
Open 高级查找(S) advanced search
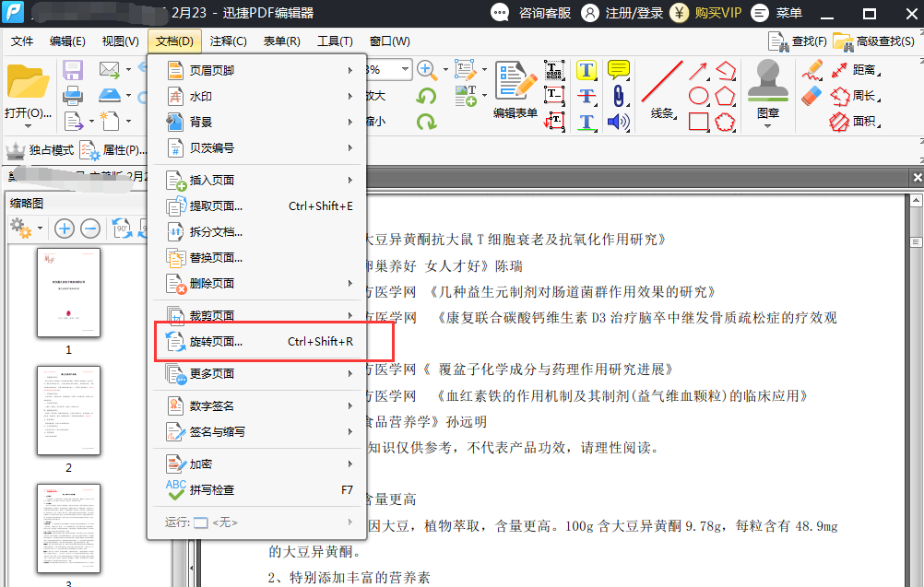tap(873, 41)
